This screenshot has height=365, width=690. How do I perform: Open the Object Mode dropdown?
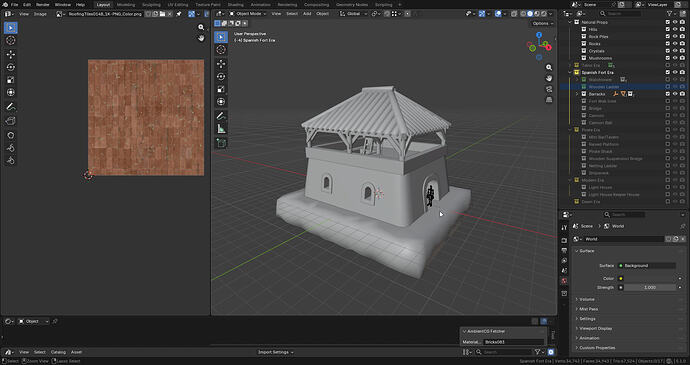[x=248, y=14]
